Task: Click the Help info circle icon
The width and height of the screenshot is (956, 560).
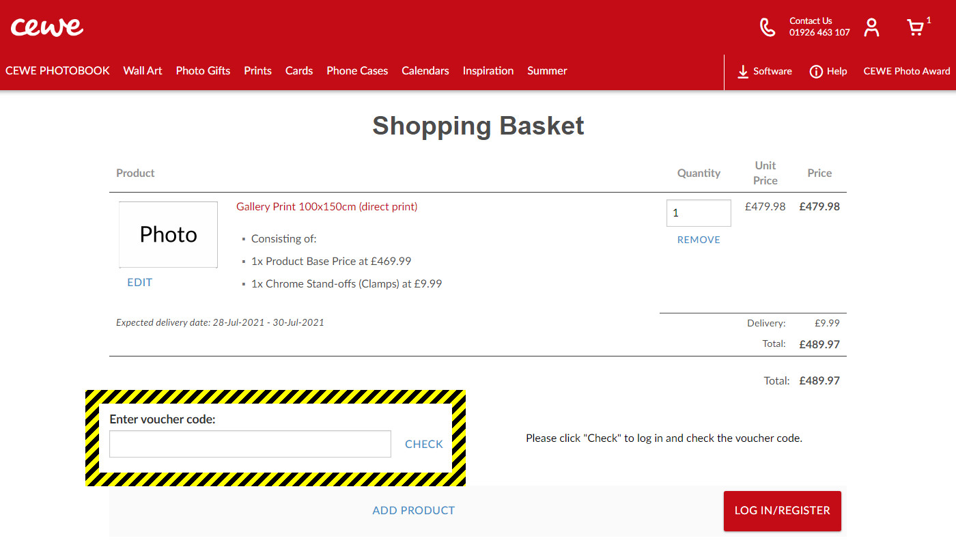Action: (816, 71)
